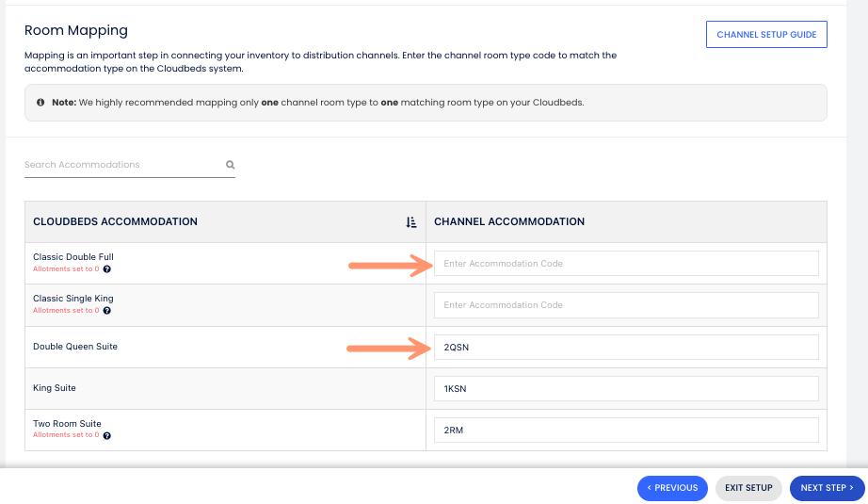The image size is (868, 504).
Task: Click the Double Queen Suite row label
Action: click(75, 347)
